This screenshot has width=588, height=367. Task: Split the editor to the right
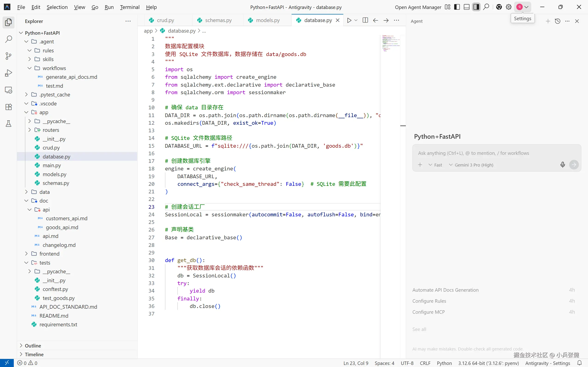[365, 20]
